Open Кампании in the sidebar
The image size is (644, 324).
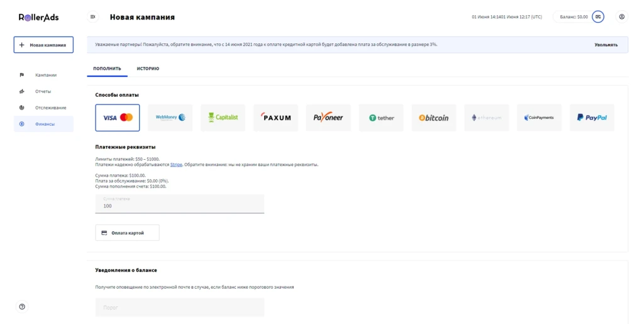coord(43,75)
